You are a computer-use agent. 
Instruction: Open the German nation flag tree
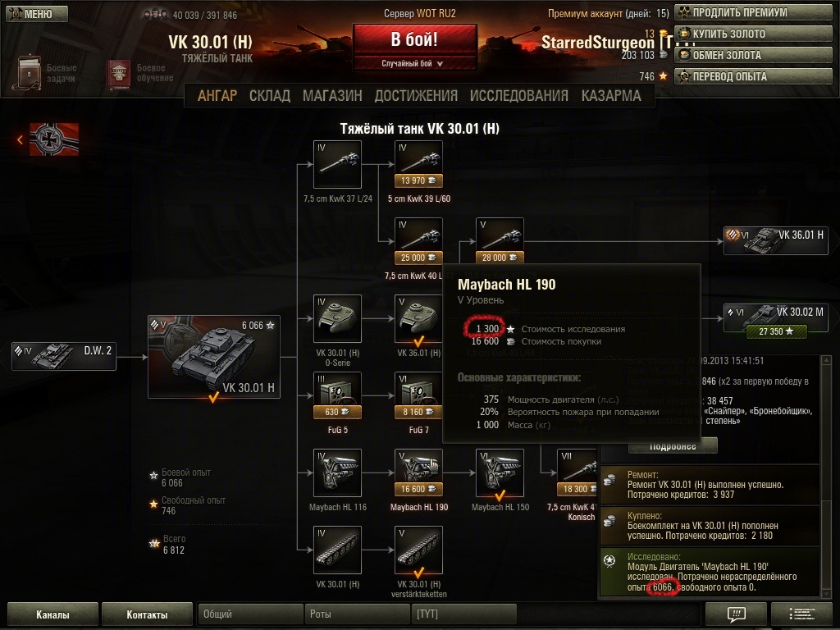(53, 139)
